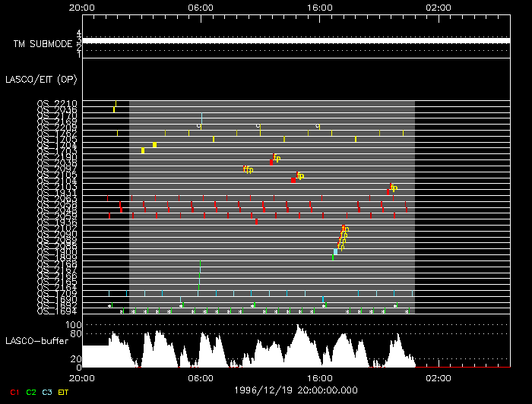
Task: Click the green C2 legend label
Action: 31,392
